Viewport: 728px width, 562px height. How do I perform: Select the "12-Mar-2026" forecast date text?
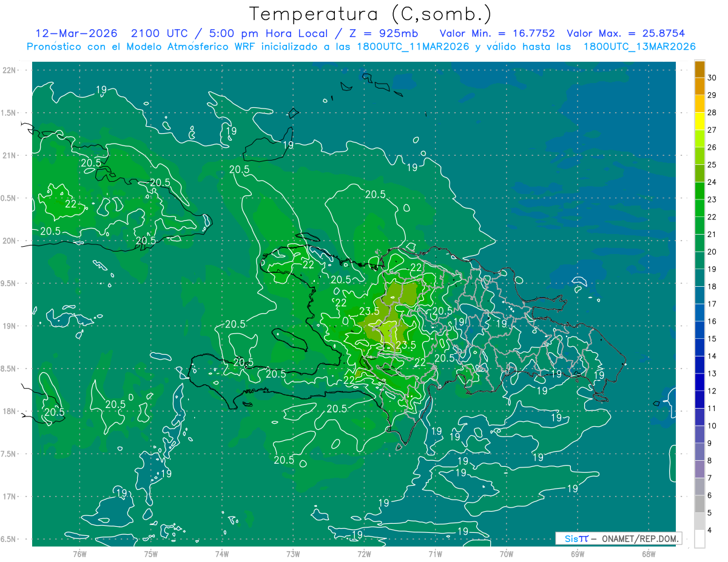(76, 33)
